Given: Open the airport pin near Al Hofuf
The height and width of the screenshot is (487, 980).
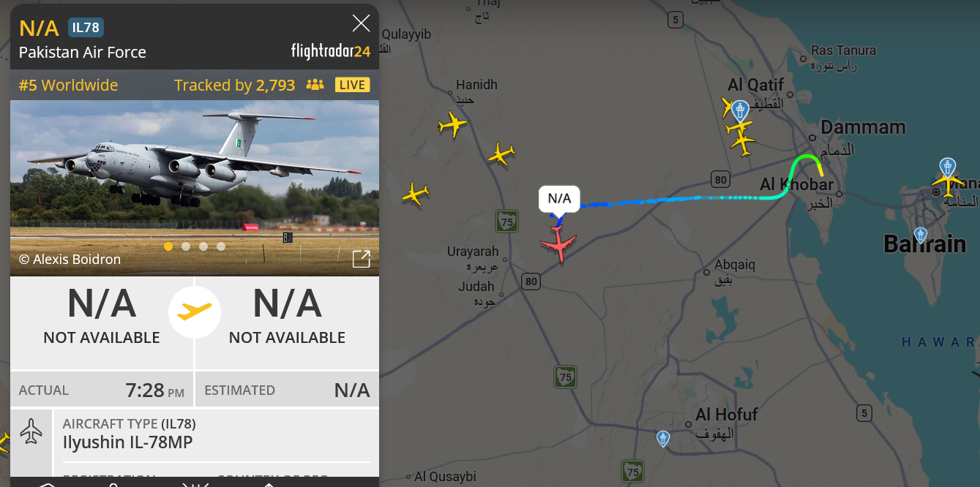Looking at the screenshot, I should 663,439.
